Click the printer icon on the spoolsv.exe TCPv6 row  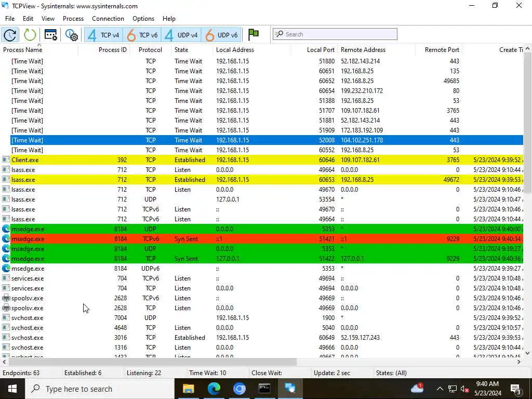[x=6, y=298]
